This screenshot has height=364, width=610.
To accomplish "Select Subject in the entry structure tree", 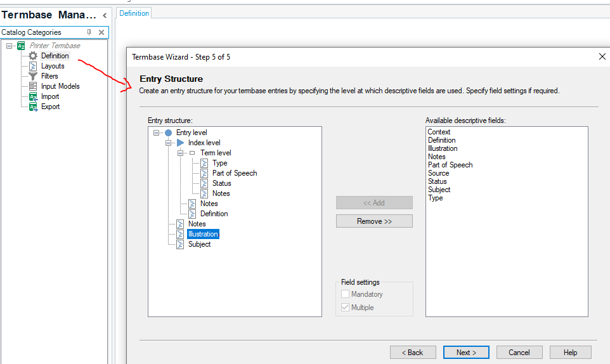I will 199,244.
